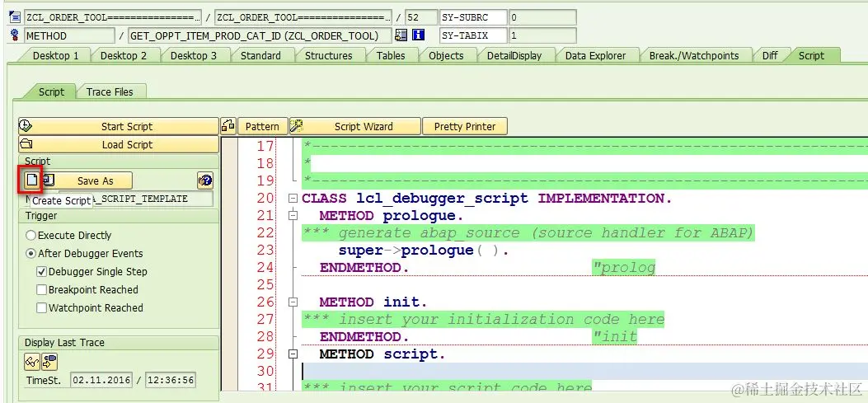Click the Pattern button
Screen dimensions: 868x403
(262, 126)
